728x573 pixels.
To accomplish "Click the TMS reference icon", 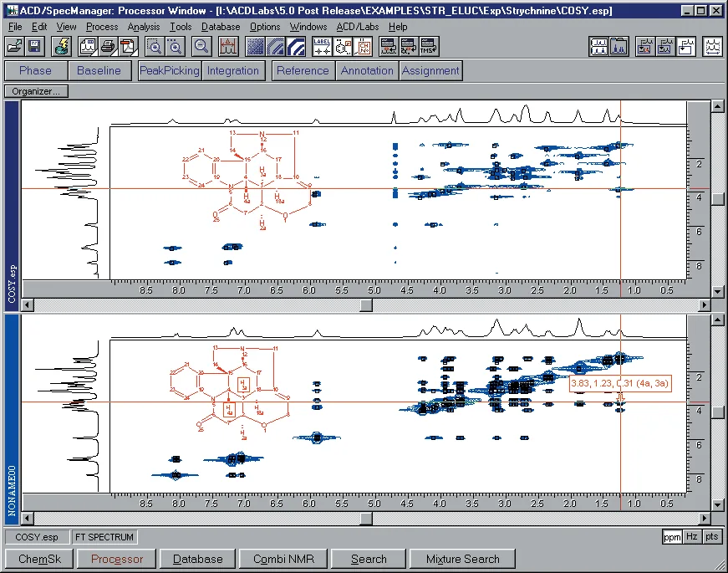I will tap(429, 47).
